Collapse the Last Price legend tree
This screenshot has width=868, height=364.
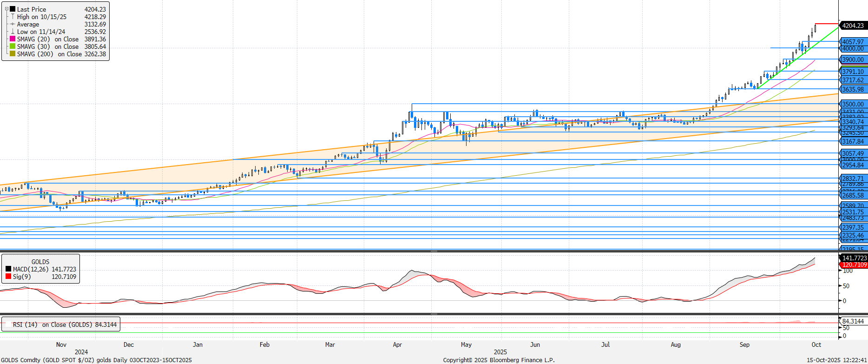7,9
